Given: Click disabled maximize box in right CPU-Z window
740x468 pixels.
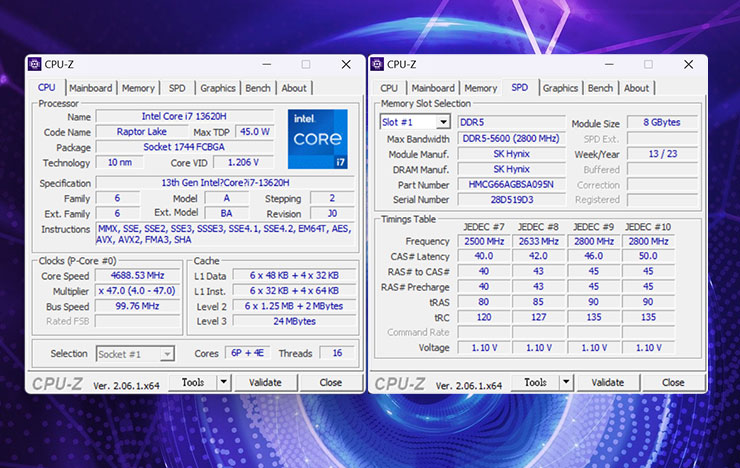Looking at the screenshot, I should (648, 64).
